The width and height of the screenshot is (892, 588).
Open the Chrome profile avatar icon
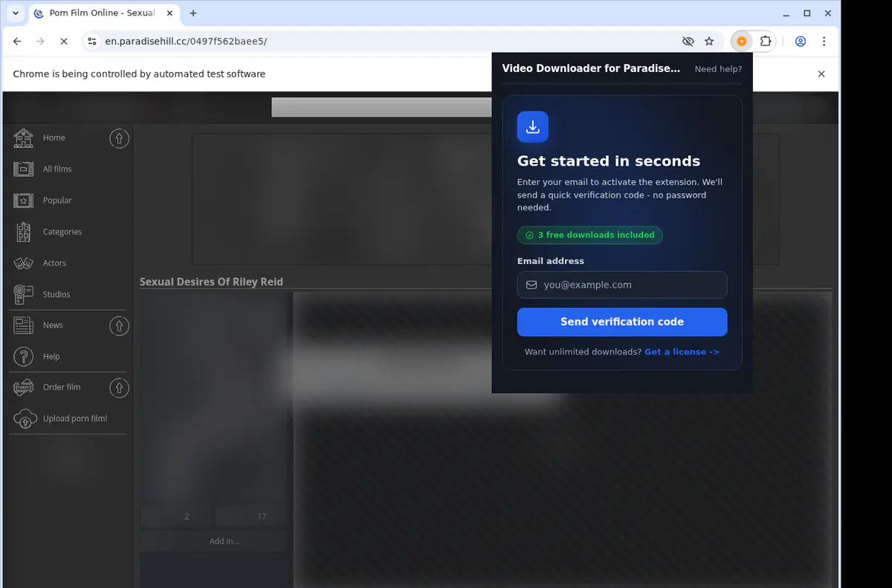[x=801, y=42]
